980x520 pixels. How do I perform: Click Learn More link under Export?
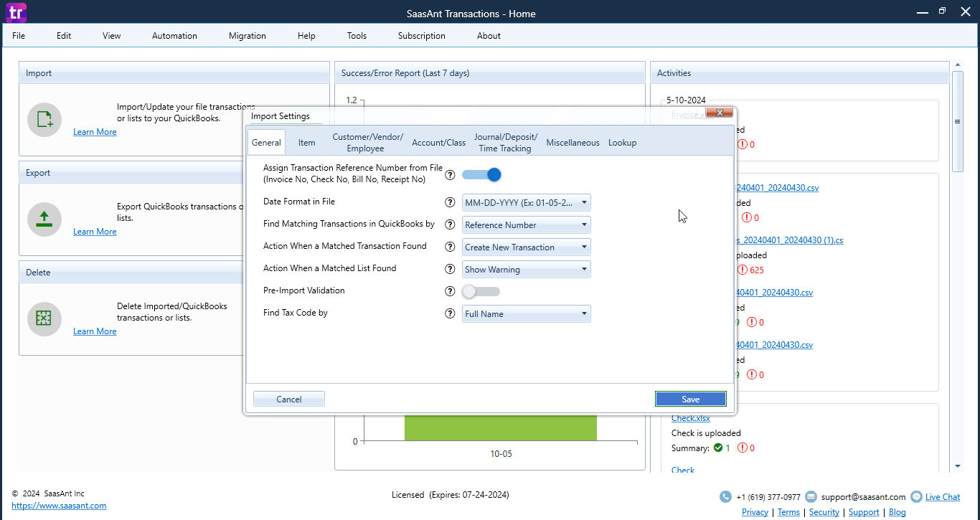tap(95, 232)
